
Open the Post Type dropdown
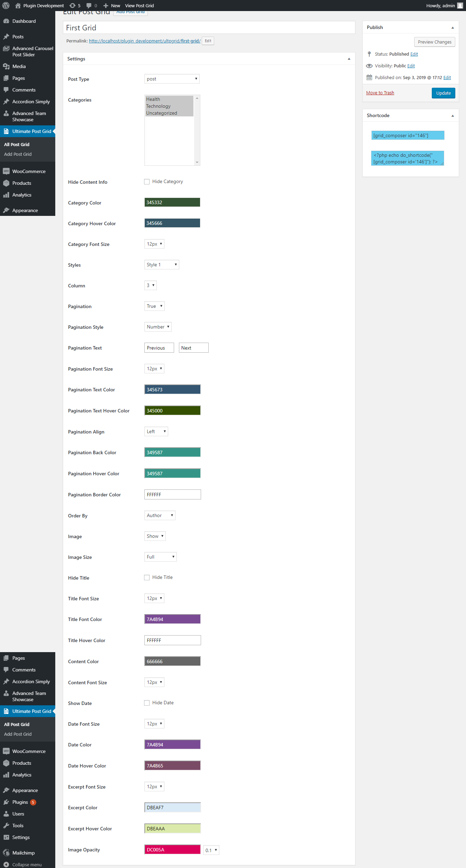tap(172, 79)
